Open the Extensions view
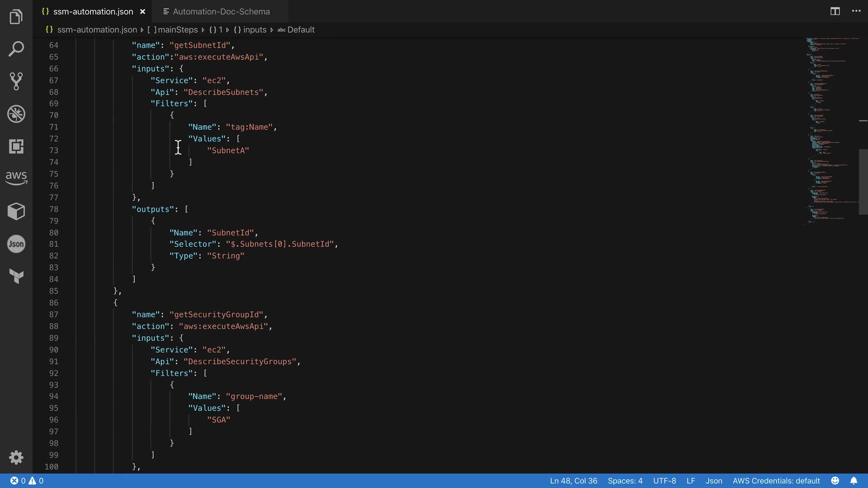This screenshot has width=868, height=488. pyautogui.click(x=16, y=146)
